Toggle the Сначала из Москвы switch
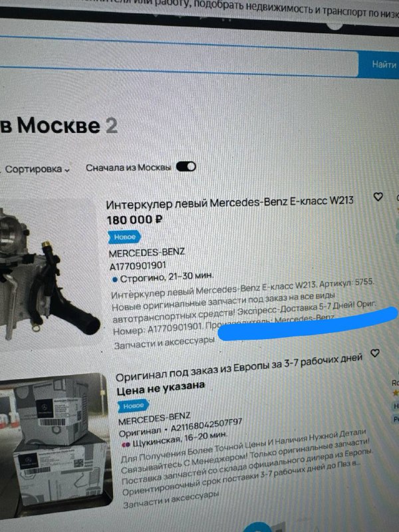This screenshot has width=399, height=532. coord(186,167)
